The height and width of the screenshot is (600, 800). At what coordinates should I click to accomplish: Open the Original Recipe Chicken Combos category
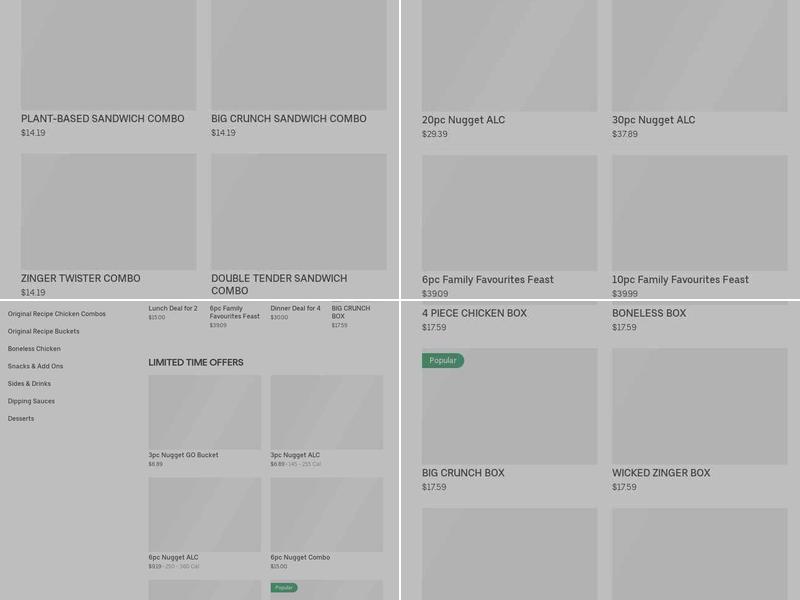coord(57,314)
